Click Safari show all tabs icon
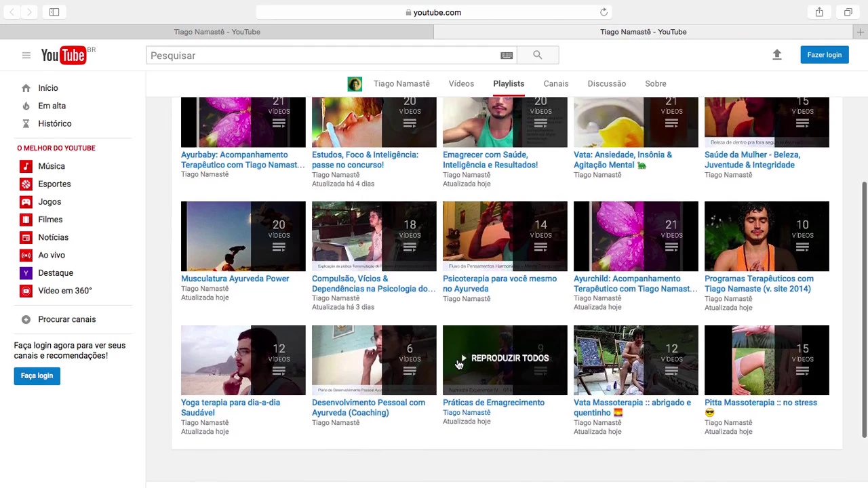 pyautogui.click(x=848, y=12)
